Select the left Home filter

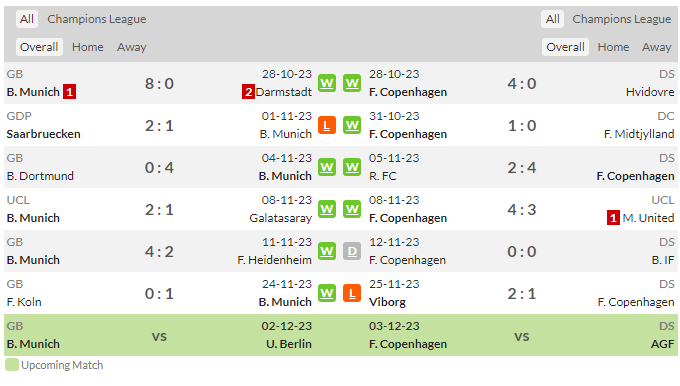coord(88,47)
